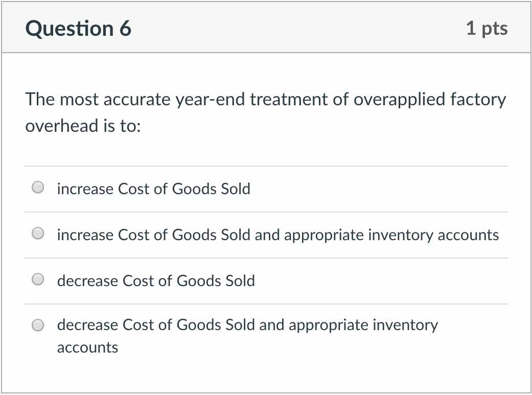
Task: Select the "increase Cost of Goods Sold" radio button
Action: 38,188
